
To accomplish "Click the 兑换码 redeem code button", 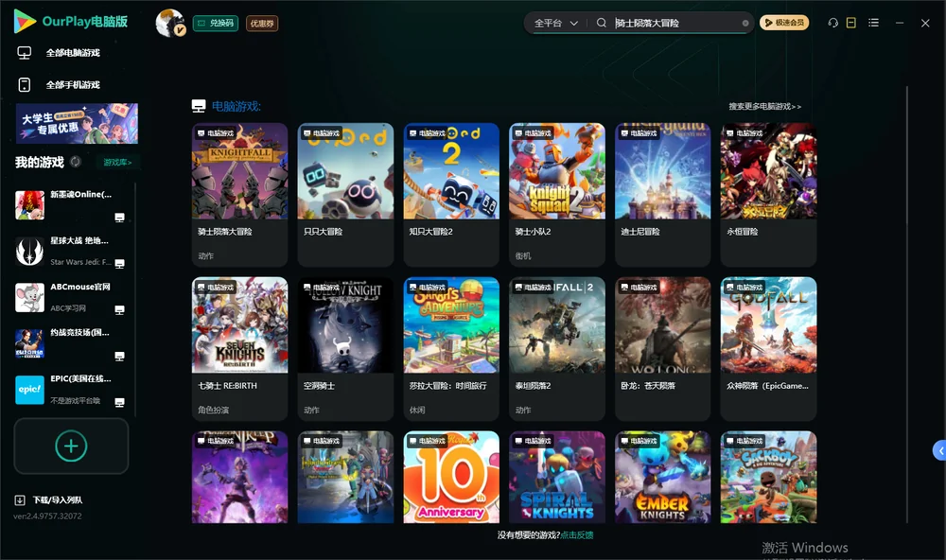I will pyautogui.click(x=216, y=24).
